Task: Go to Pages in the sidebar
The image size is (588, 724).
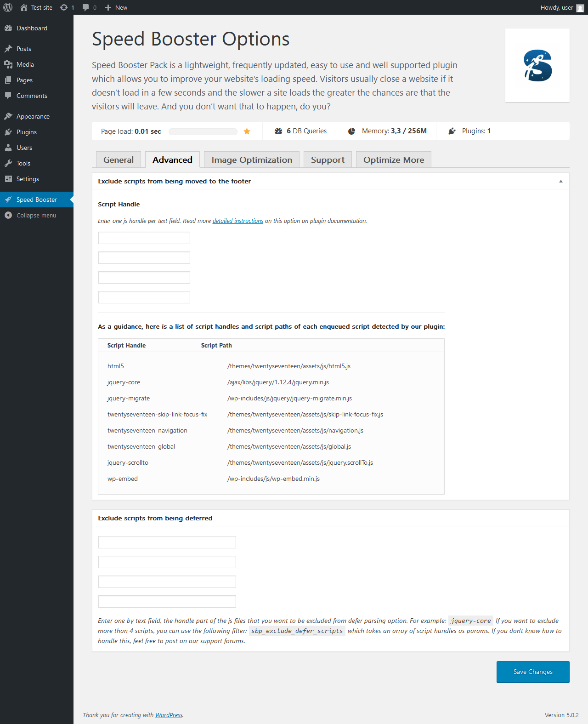Action: coord(37,80)
